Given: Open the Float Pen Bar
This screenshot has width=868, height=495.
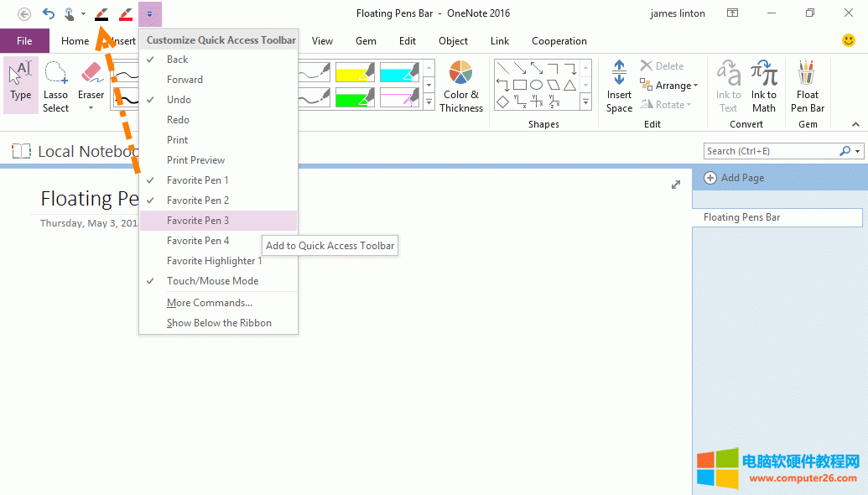Looking at the screenshot, I should 807,86.
